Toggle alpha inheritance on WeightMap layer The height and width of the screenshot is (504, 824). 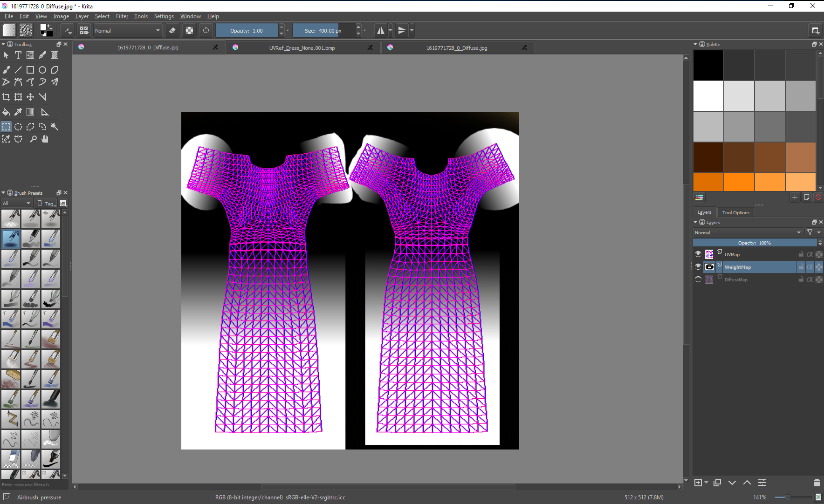pyautogui.click(x=810, y=267)
